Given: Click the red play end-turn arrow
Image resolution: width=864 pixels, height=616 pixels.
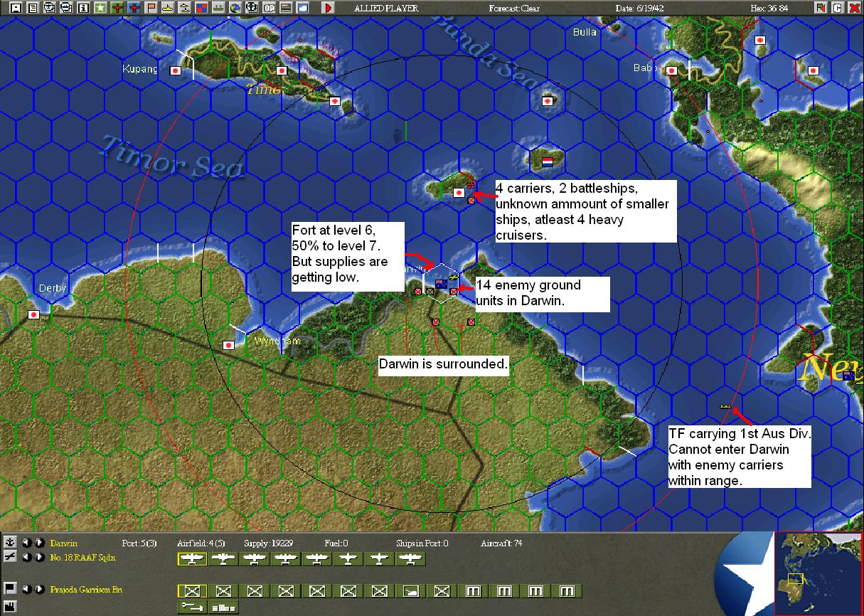Looking at the screenshot, I should coord(328,8).
